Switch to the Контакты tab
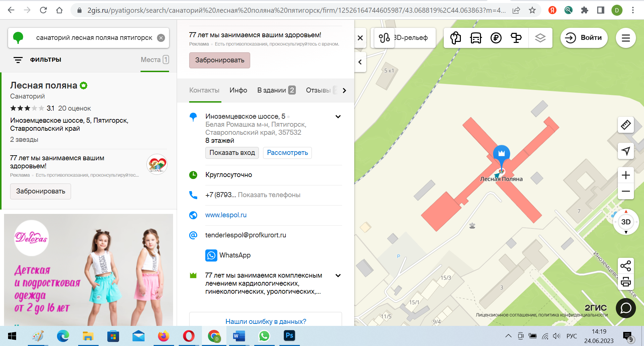 click(204, 90)
